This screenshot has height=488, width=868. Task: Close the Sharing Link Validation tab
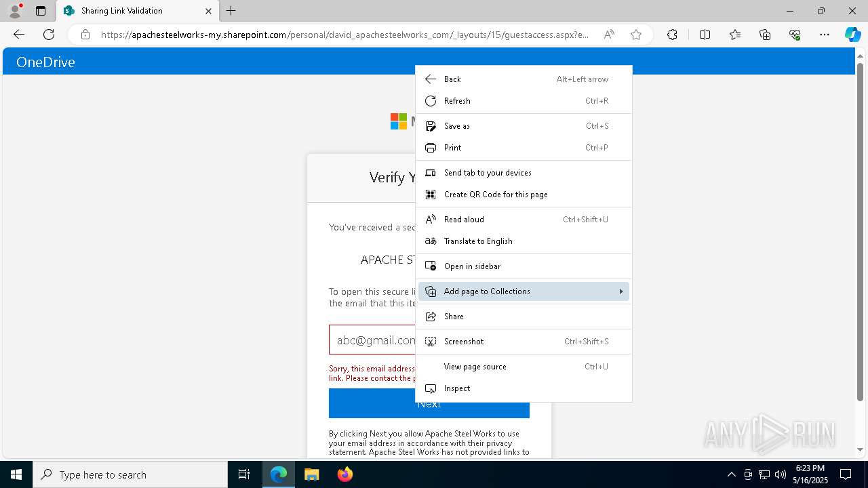coord(208,11)
